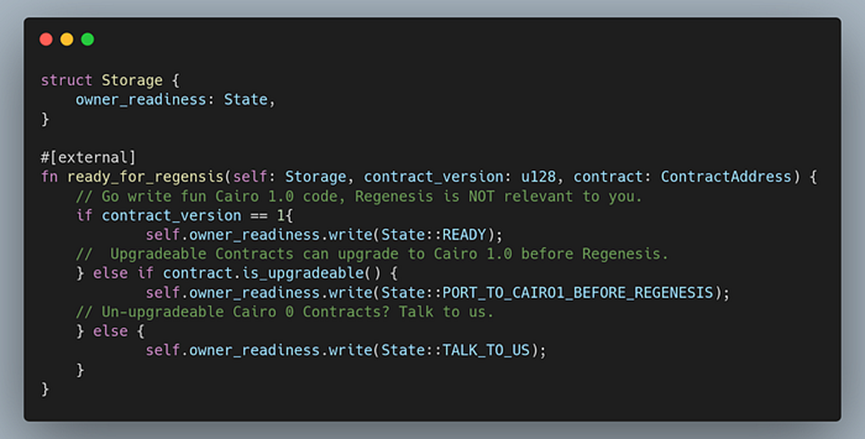Click the ready_for_regensis function name
Viewport: 865px width, 439px height.
pyautogui.click(x=145, y=177)
